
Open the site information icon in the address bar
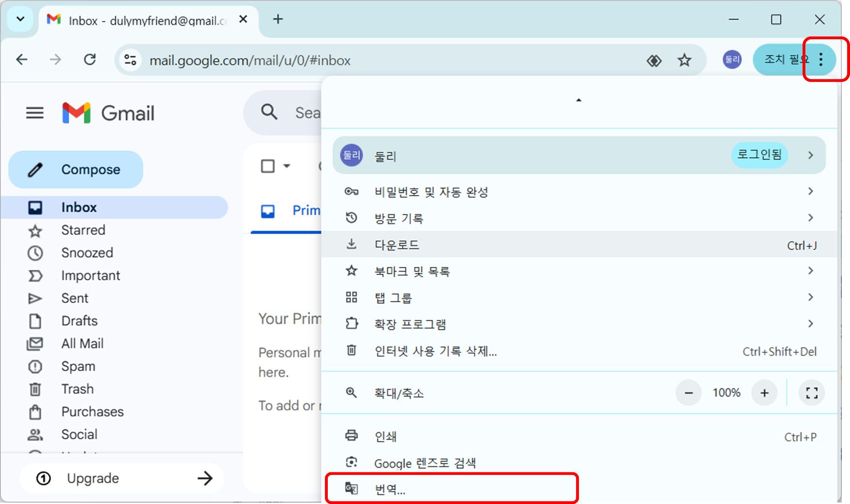point(130,60)
